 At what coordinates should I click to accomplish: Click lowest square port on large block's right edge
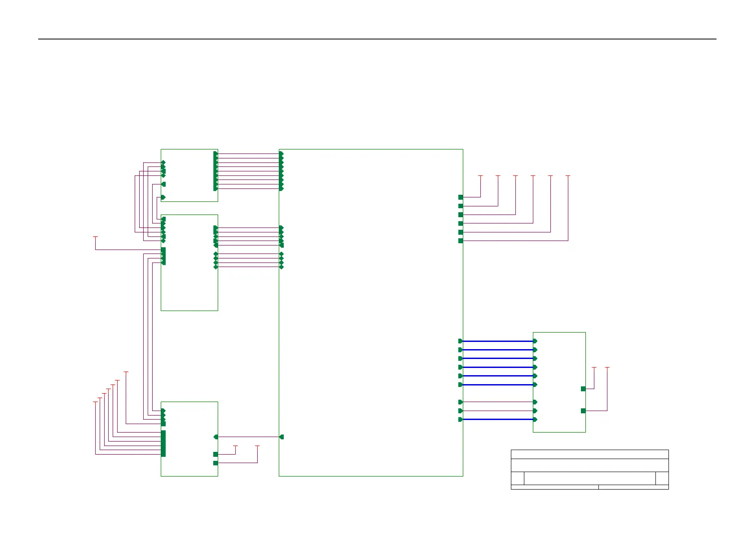click(461, 241)
